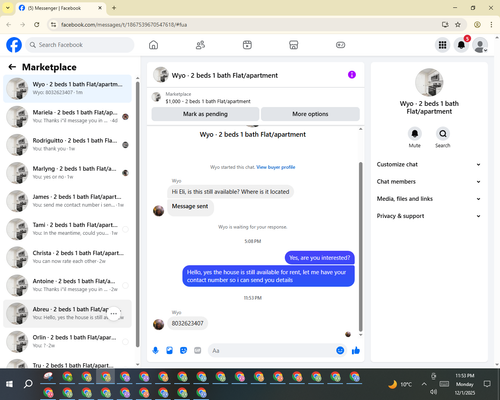Open the Marlyng conversation

click(68, 173)
